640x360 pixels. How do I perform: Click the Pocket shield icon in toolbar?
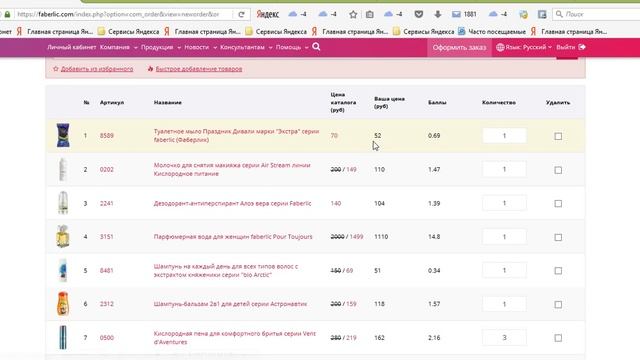[419, 14]
